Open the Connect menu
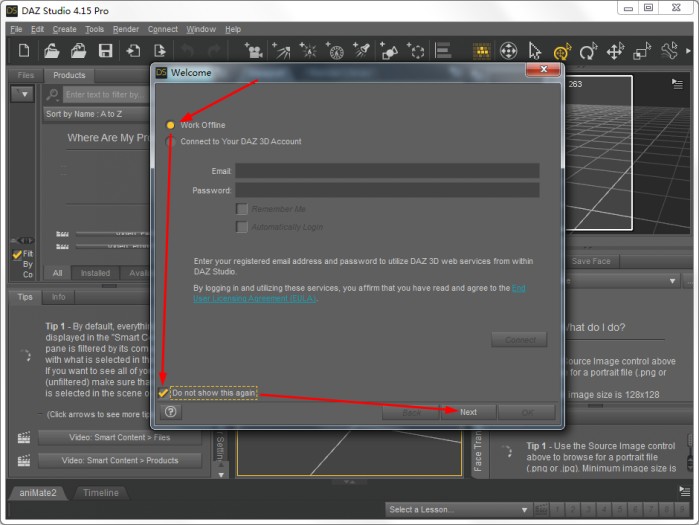The image size is (699, 525). click(x=163, y=29)
